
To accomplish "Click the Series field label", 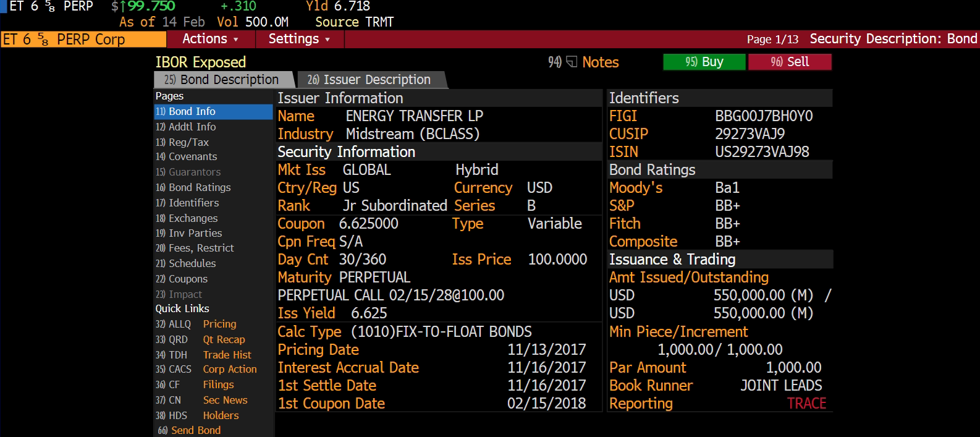I will [475, 206].
